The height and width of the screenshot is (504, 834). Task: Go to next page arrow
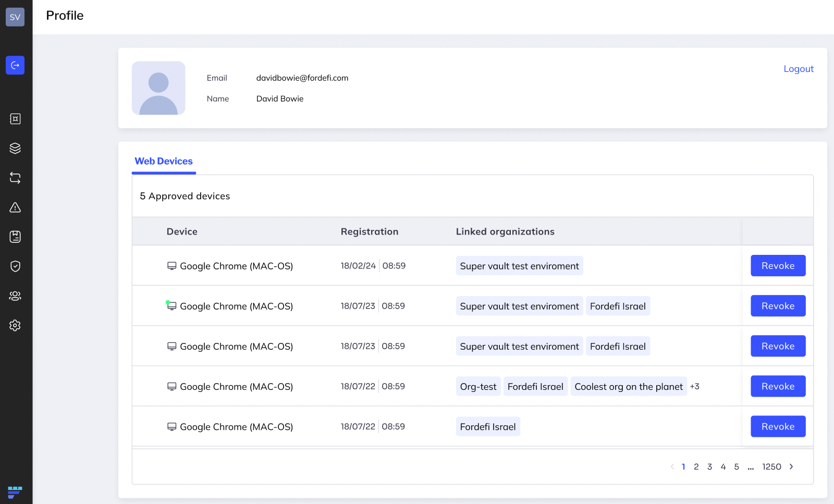pyautogui.click(x=791, y=466)
